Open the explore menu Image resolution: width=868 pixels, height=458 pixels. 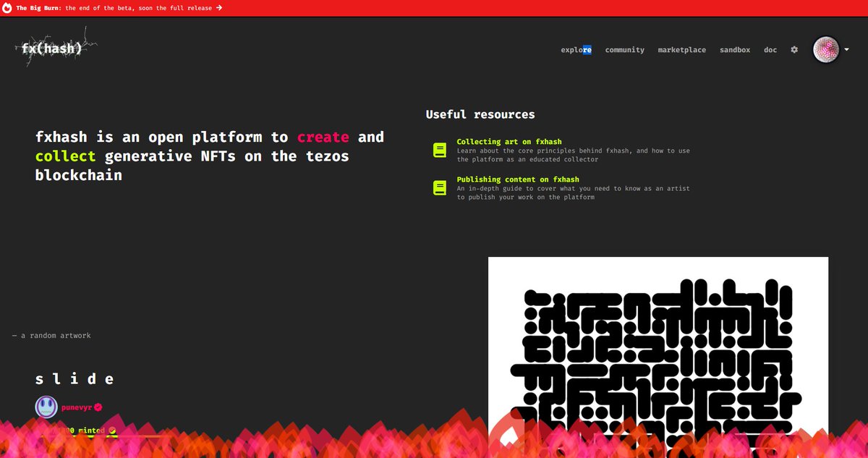point(576,50)
